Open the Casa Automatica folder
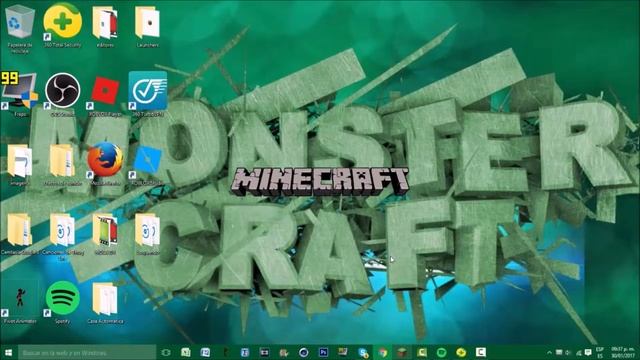This screenshot has width=640, height=360. tap(105, 303)
